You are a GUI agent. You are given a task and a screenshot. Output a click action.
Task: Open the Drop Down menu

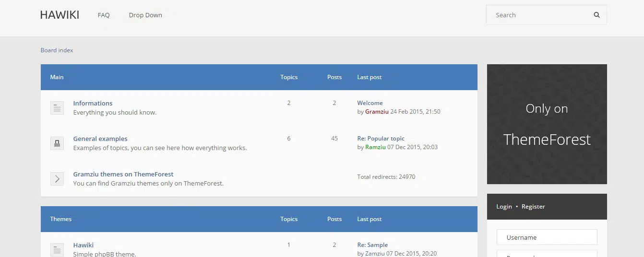(x=145, y=15)
